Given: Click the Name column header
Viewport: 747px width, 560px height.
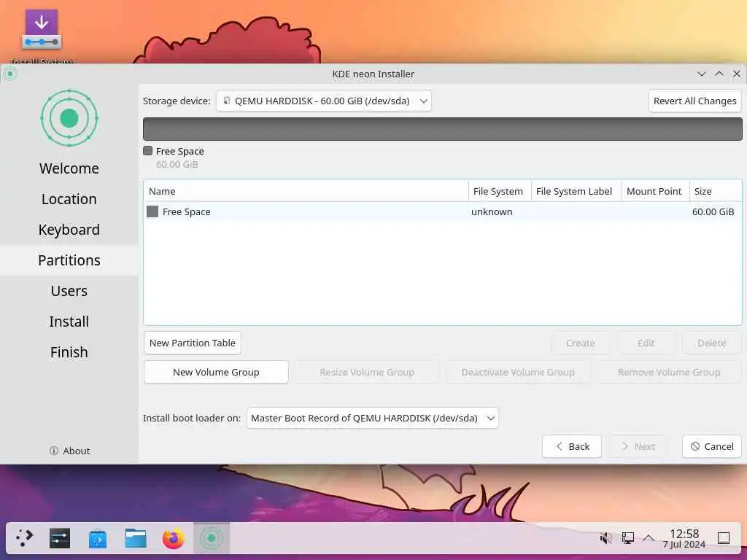Looking at the screenshot, I should (x=306, y=191).
